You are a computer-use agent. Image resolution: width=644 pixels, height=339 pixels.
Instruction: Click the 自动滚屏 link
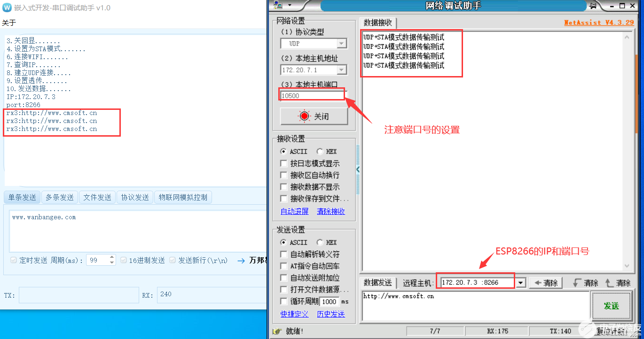[295, 211]
